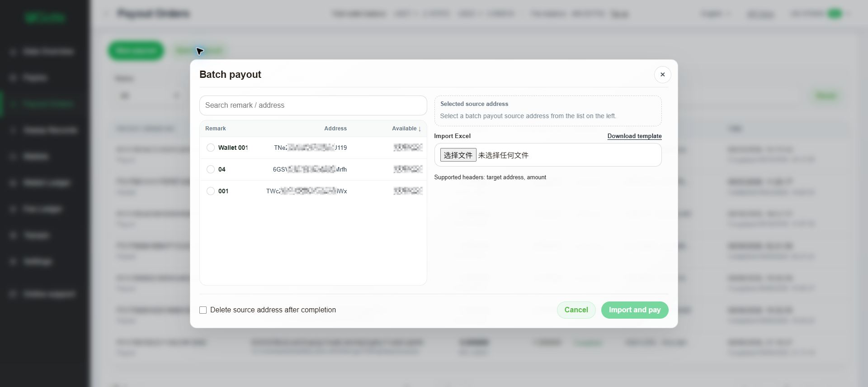Click the 未选择任何文件 file status text
The image size is (868, 387).
503,155
